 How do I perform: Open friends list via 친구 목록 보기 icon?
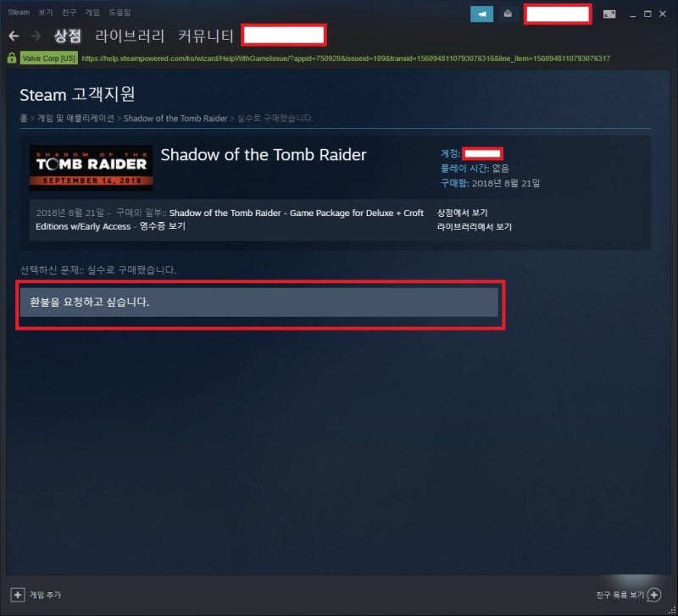654,595
